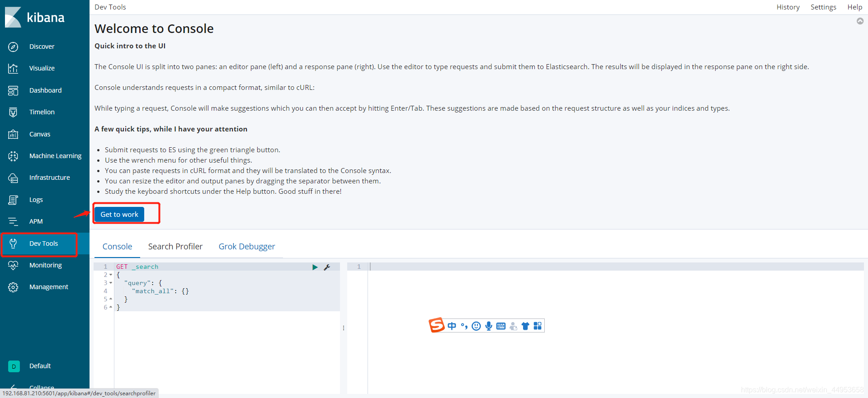This screenshot has height=398, width=868.
Task: Open the IME skin shirt icon
Action: (x=525, y=326)
